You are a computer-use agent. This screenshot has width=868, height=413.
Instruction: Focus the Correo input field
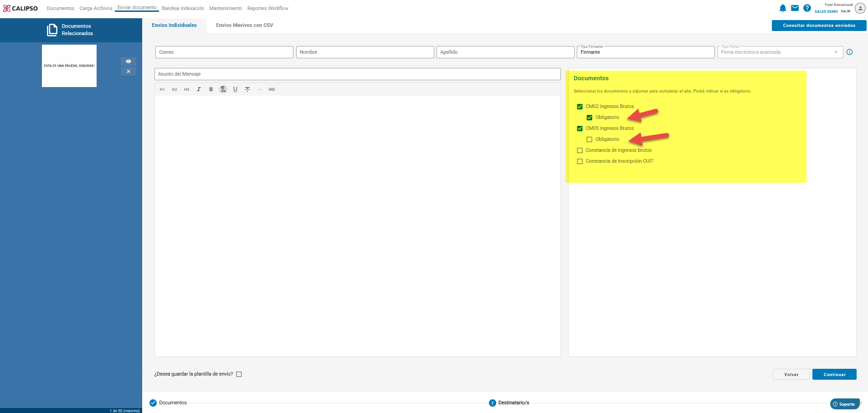(224, 52)
